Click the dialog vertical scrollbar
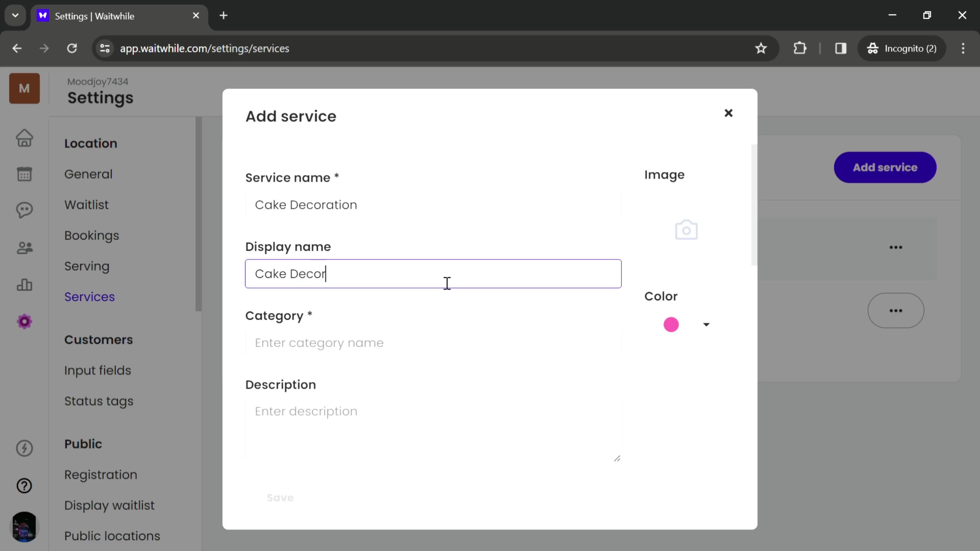The image size is (980, 551). coord(754,205)
